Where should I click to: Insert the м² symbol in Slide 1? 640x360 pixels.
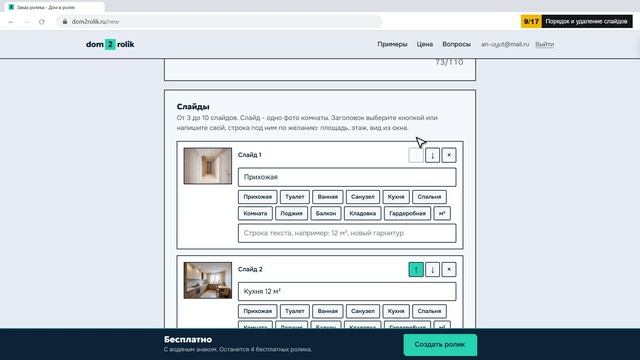[x=442, y=213]
